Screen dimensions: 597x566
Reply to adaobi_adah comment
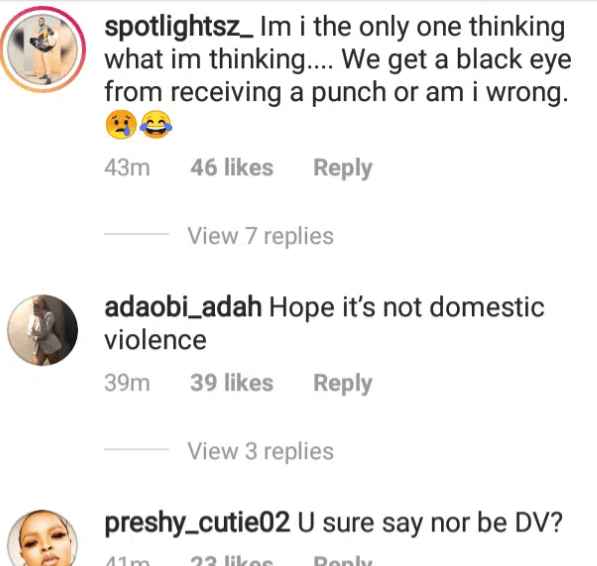tap(343, 383)
